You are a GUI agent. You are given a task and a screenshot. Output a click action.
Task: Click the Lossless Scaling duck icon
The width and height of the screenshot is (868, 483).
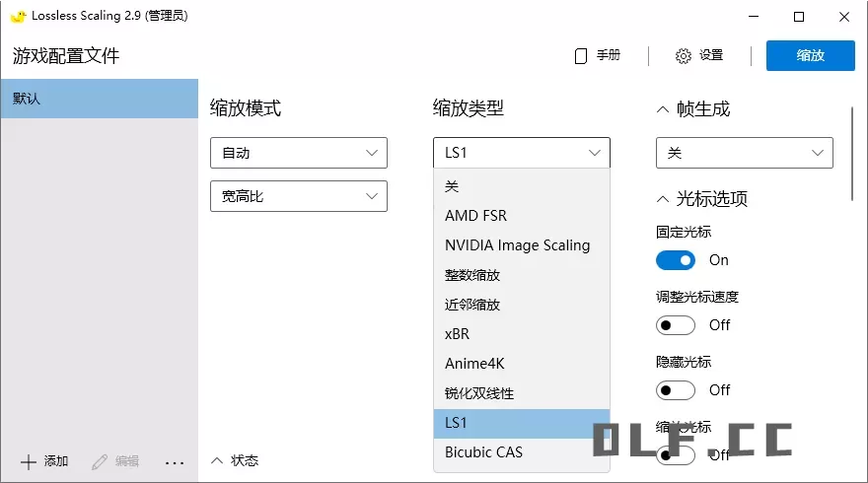pos(19,16)
